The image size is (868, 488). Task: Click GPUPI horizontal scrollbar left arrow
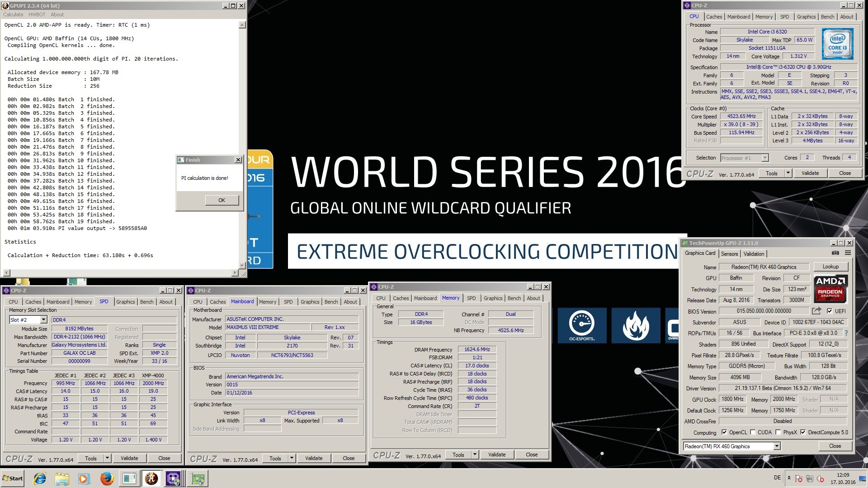pos(6,273)
